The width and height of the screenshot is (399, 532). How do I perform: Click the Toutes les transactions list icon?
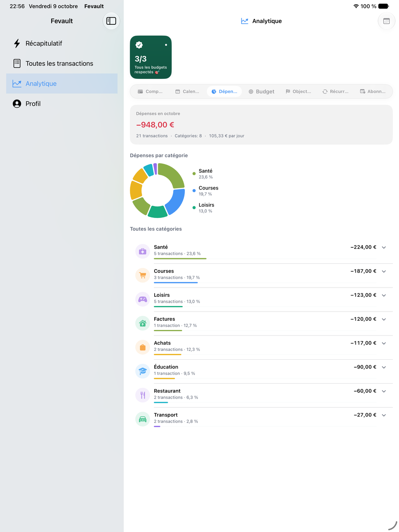tap(17, 63)
